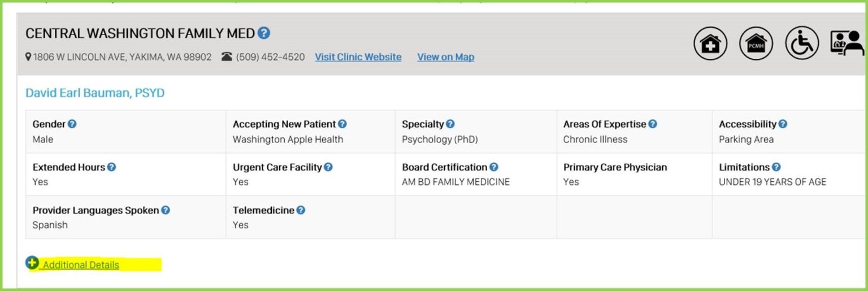Viewport: 868px width, 291px height.
Task: Open the Visit Clinic Website link
Action: coord(358,57)
